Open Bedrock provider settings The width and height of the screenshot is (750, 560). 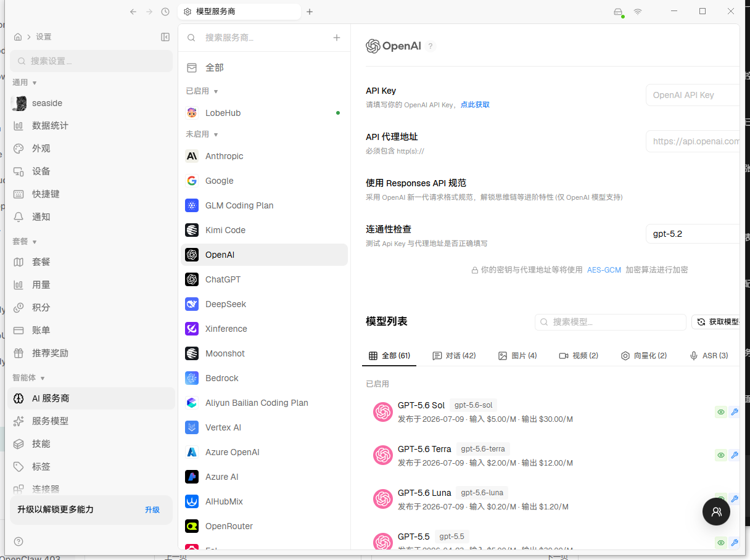click(264, 378)
